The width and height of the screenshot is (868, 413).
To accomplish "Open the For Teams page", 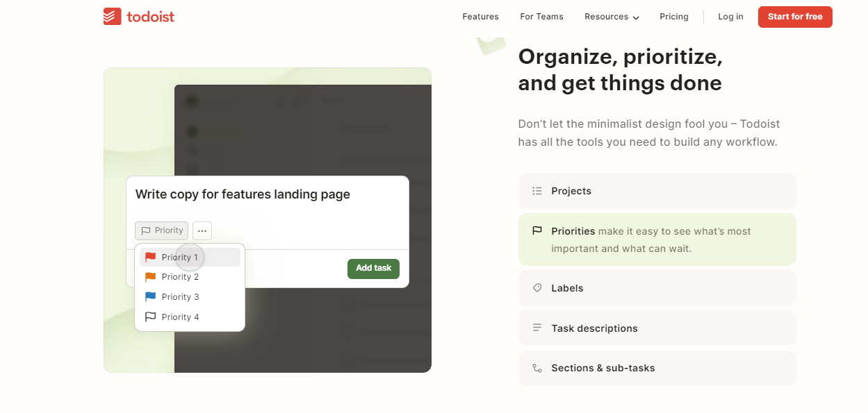I will 541,16.
